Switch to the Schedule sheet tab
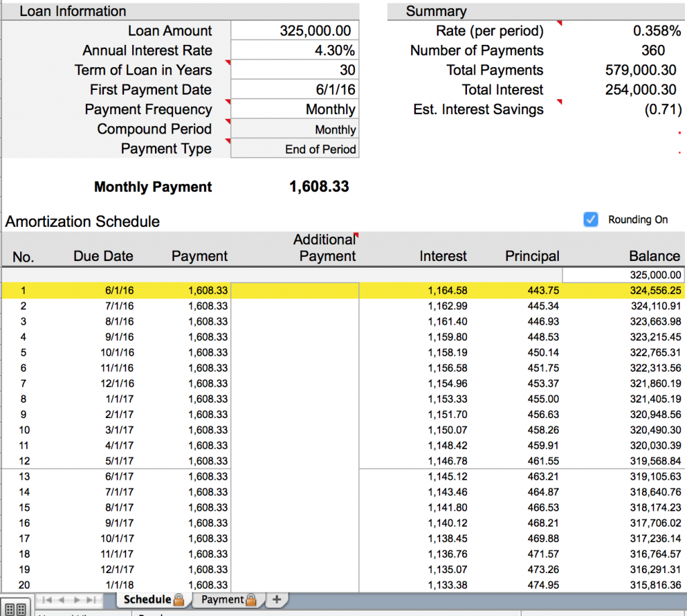This screenshot has width=687, height=616. 146,599
